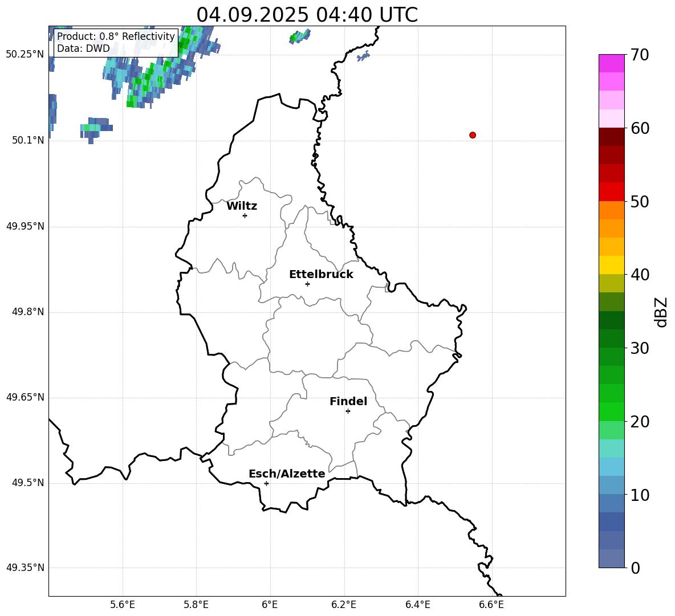The width and height of the screenshot is (675, 616).
Task: Click the 49.65°N latitude label
Action: point(25,397)
